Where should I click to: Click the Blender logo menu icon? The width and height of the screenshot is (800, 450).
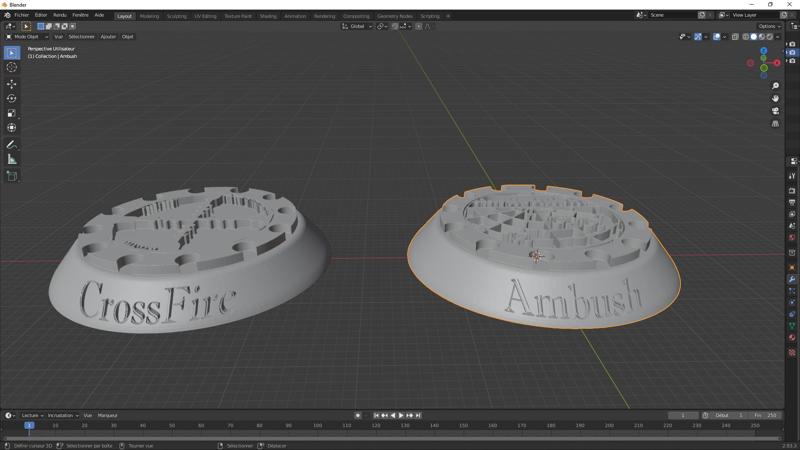pyautogui.click(x=7, y=15)
